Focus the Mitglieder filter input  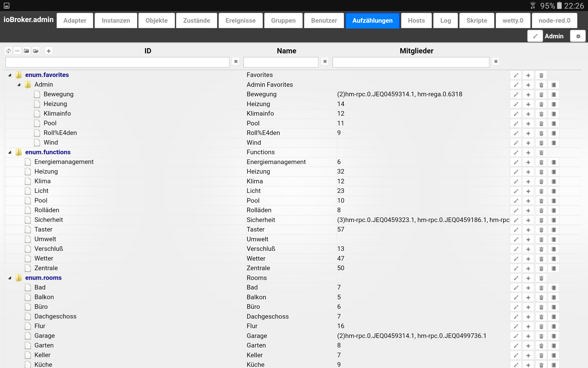coord(411,62)
